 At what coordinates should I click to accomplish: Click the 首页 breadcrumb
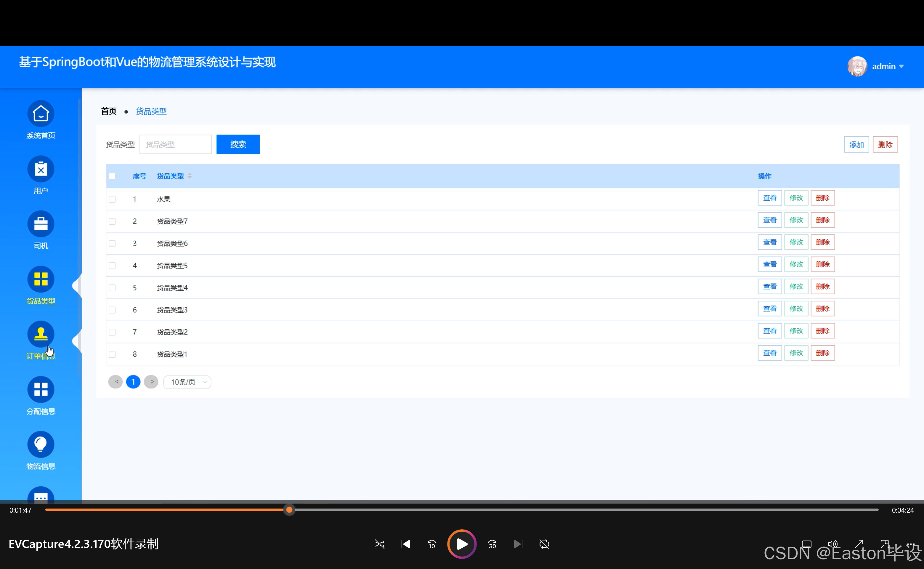click(109, 111)
